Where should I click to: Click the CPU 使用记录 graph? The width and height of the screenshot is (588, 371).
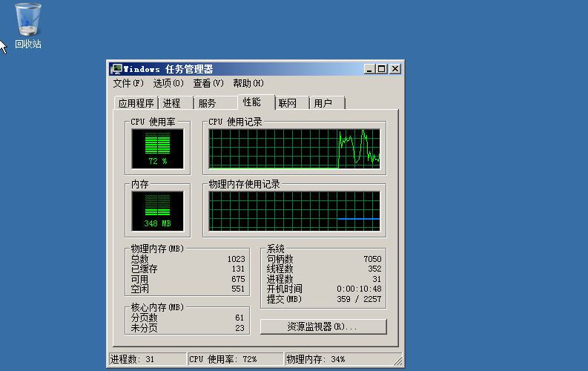click(294, 149)
